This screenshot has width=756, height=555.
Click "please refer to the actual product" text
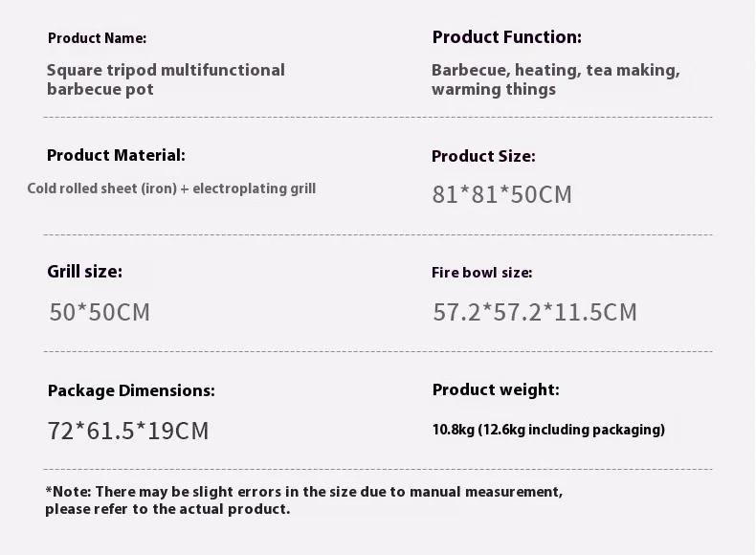(167, 509)
